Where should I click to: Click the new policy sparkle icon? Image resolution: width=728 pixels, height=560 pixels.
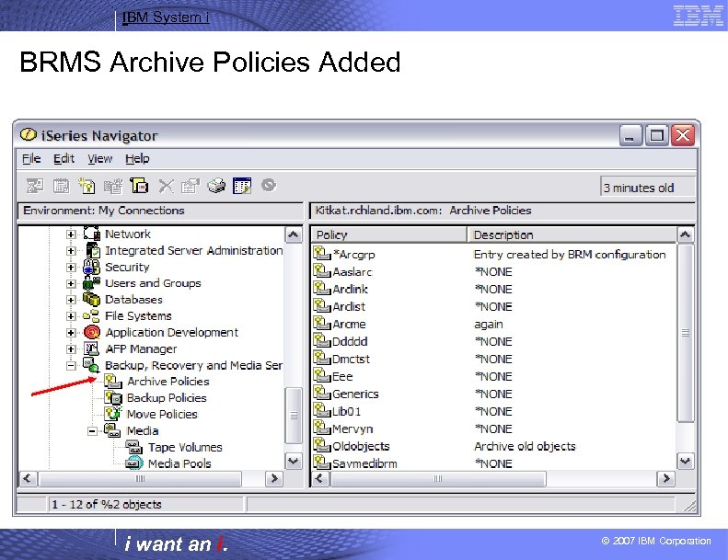click(x=87, y=186)
